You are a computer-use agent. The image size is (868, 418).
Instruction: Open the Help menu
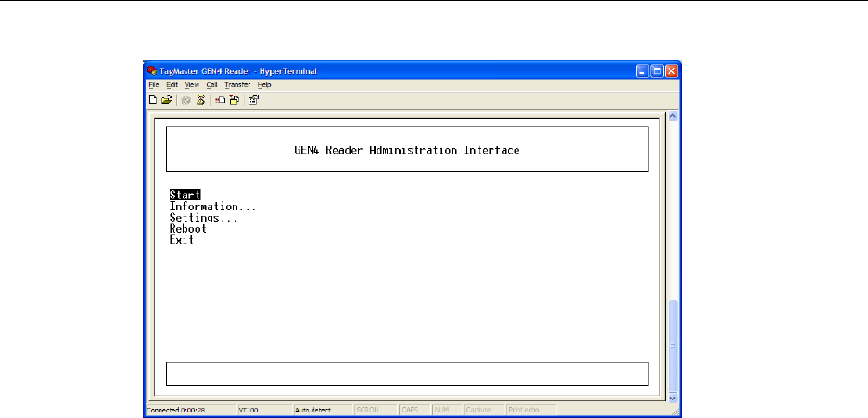264,85
